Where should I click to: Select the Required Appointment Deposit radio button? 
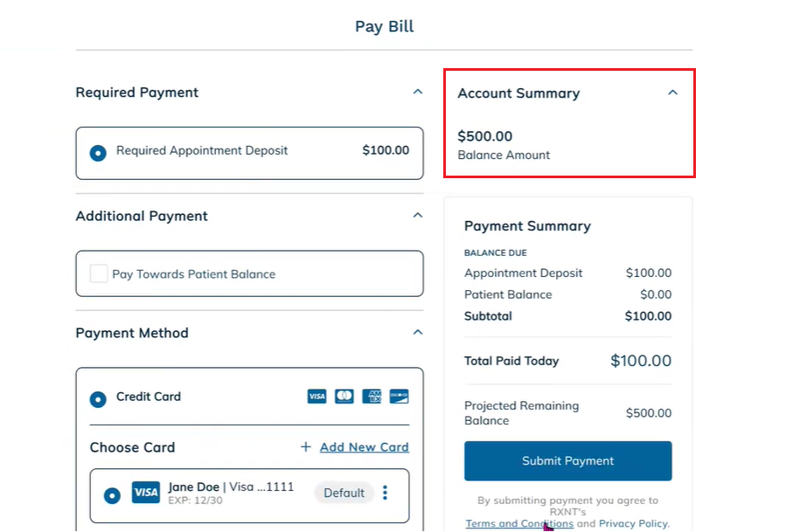pos(98,153)
